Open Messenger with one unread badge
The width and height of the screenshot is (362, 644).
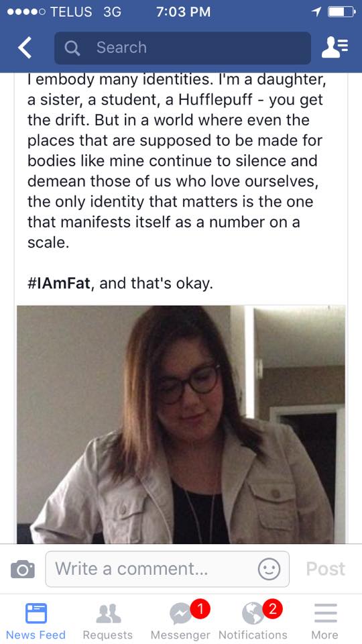[180, 620]
